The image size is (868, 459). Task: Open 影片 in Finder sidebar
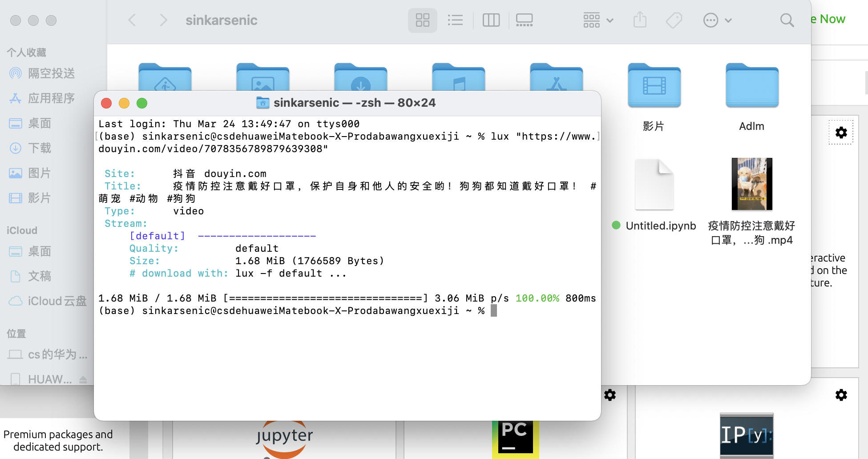(30, 198)
